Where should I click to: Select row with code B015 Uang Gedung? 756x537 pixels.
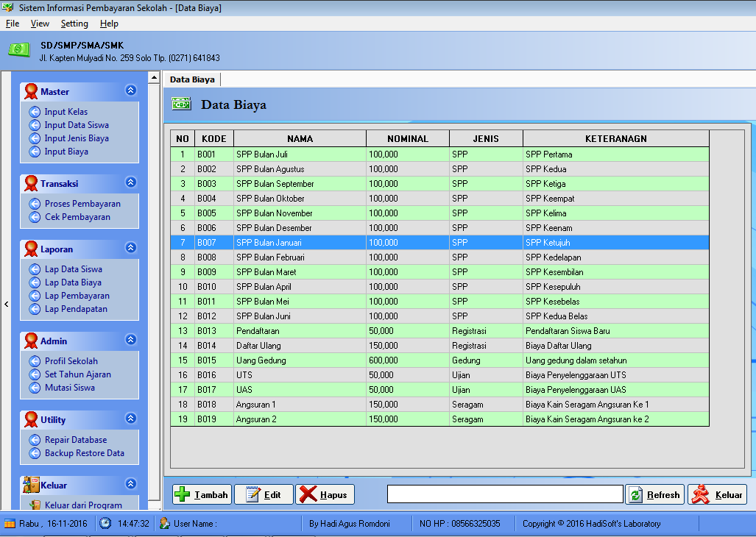439,360
